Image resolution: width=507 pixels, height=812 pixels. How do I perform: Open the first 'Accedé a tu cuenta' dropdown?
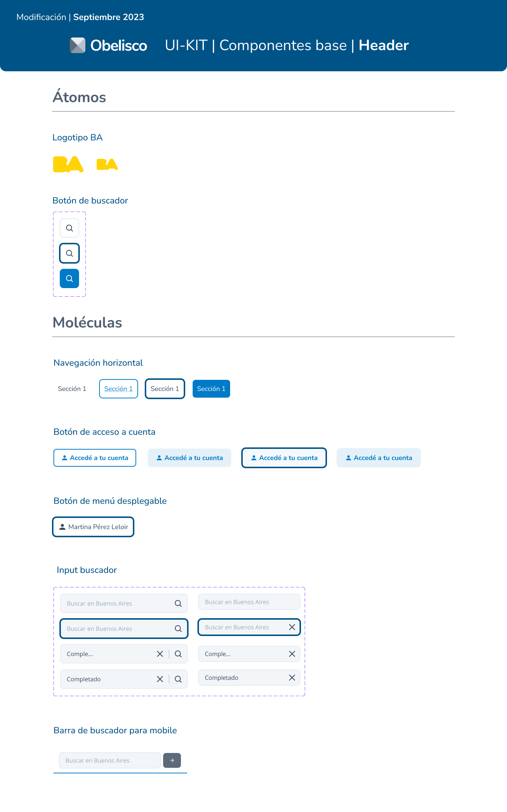coord(95,458)
